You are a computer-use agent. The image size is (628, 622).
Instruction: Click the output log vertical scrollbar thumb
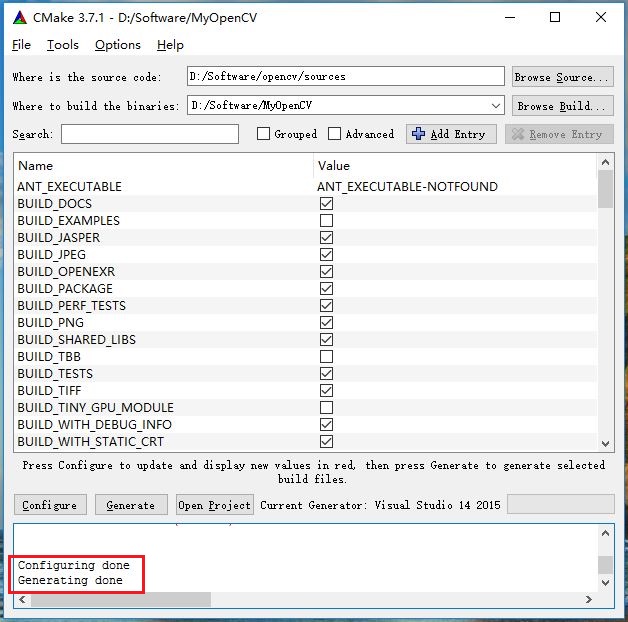click(605, 565)
